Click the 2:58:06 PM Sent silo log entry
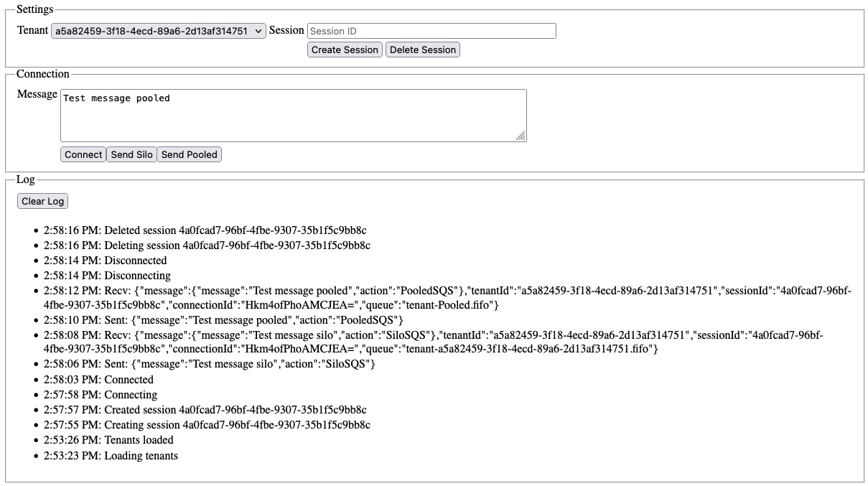Viewport: 868px width, 486px height. pyautogui.click(x=210, y=364)
